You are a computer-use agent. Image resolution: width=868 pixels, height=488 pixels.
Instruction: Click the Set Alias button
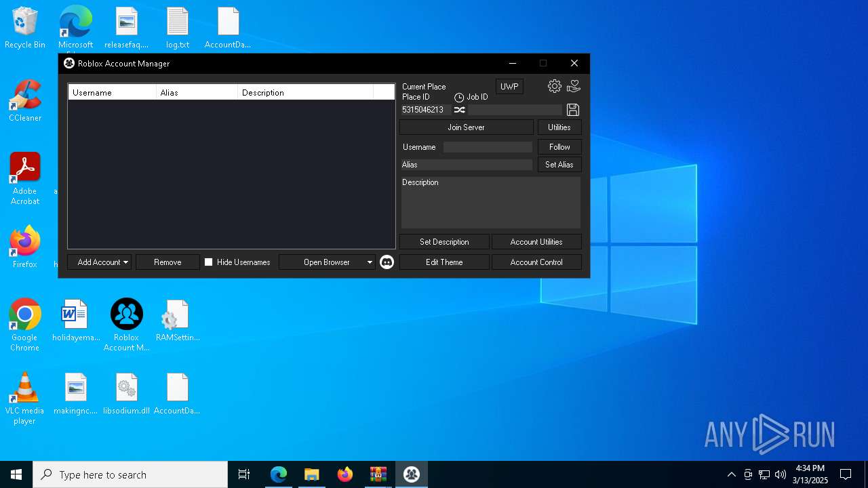(x=559, y=165)
